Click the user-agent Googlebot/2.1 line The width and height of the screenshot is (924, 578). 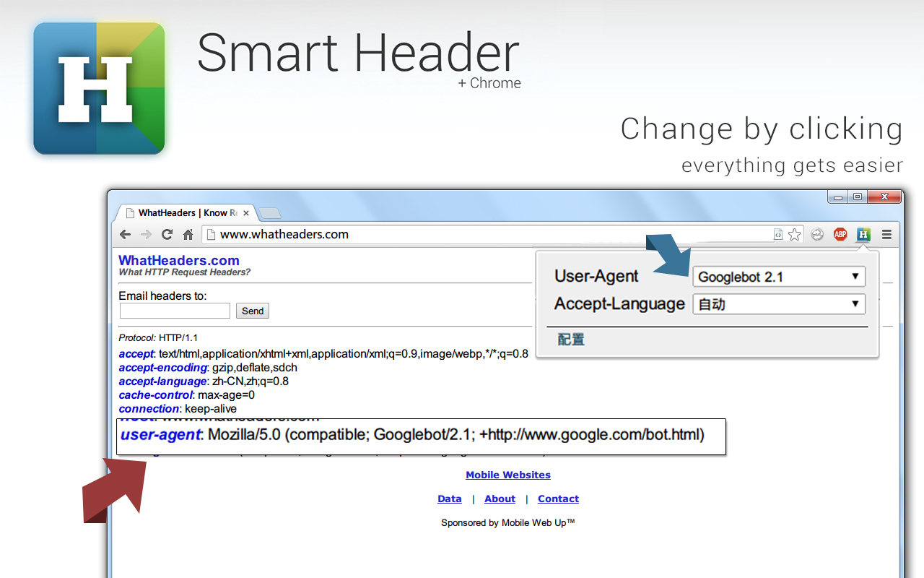coord(412,435)
